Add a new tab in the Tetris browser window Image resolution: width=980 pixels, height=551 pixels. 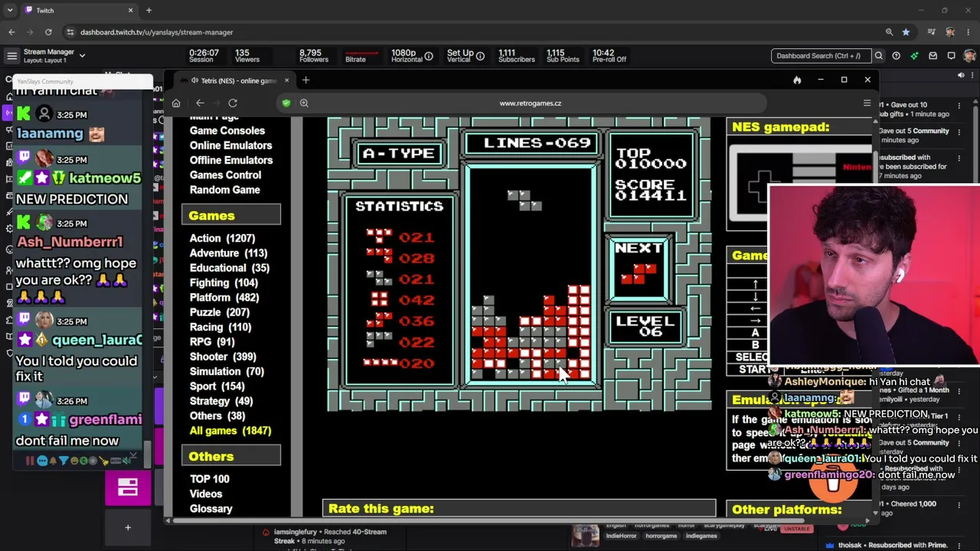305,80
